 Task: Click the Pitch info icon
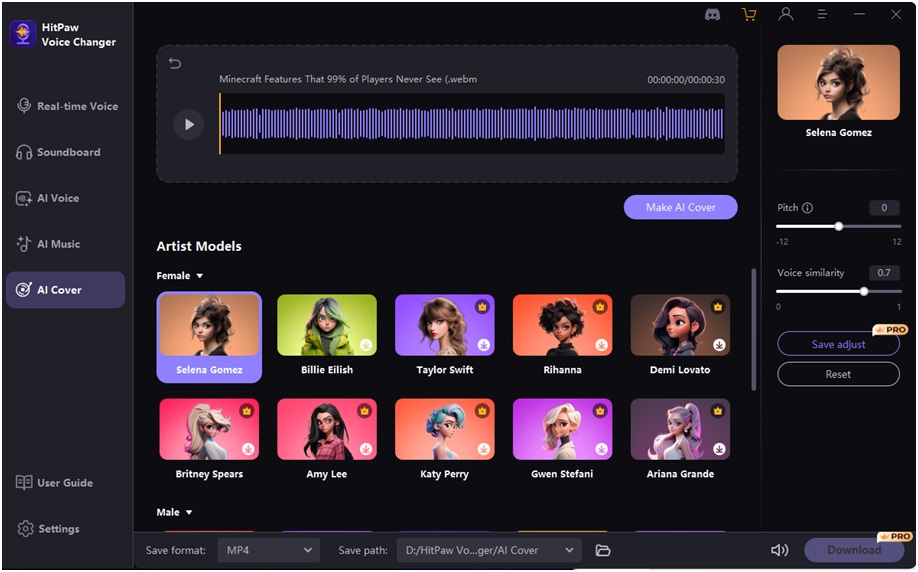[x=807, y=208]
